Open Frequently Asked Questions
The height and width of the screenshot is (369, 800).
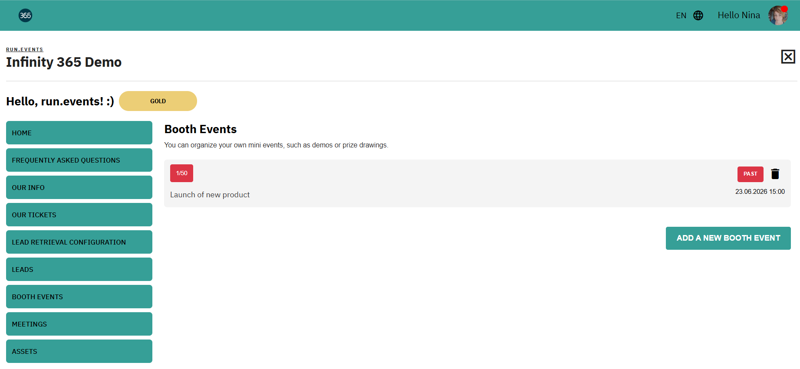[x=79, y=160]
